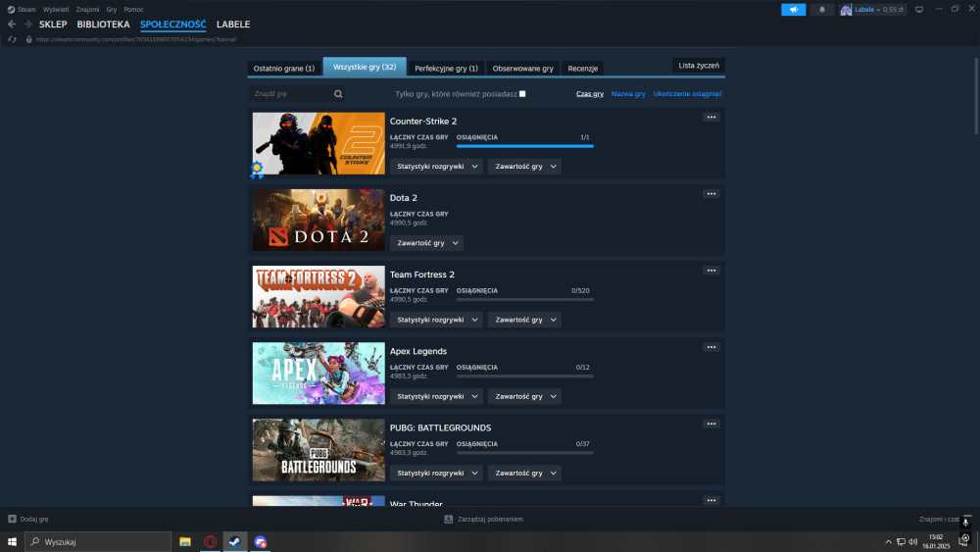Click Zarządzaj pobieraniem
Viewport: 980px width, 552px height.
click(x=490, y=519)
